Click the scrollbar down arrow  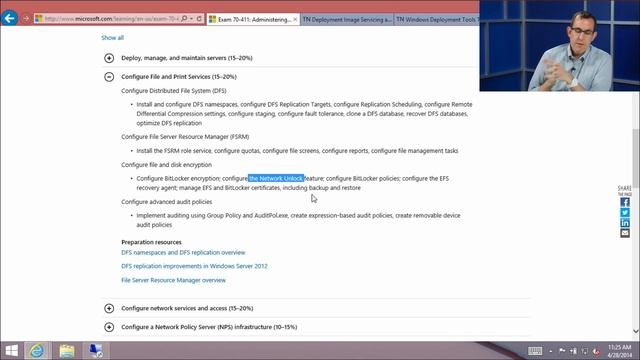pyautogui.click(x=636, y=331)
